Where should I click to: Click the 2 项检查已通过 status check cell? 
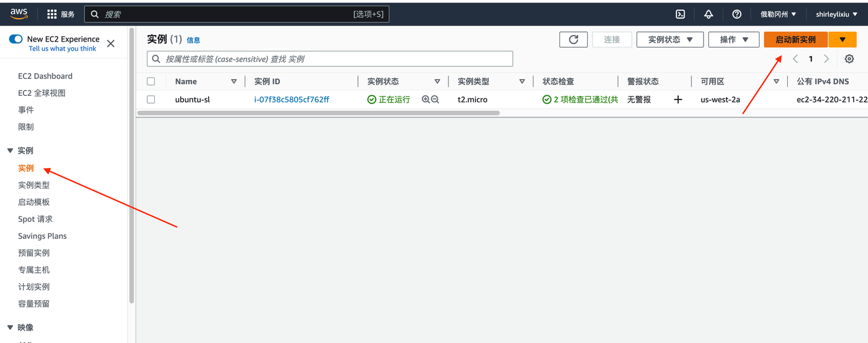pyautogui.click(x=580, y=99)
